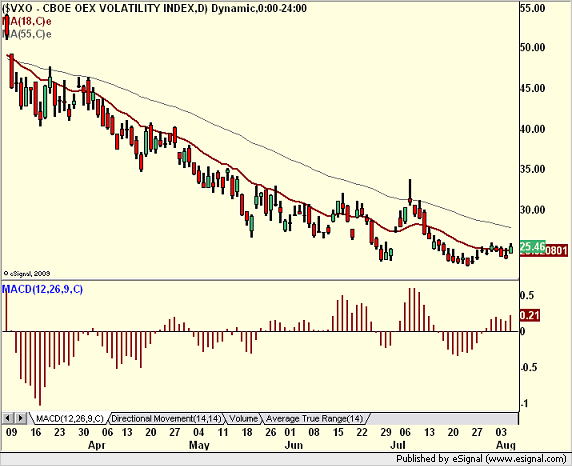Click the 50.00 price axis label

coord(533,47)
